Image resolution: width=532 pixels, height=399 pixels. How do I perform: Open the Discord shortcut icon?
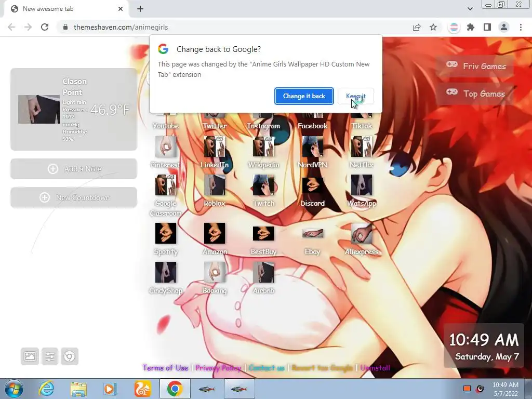pyautogui.click(x=312, y=185)
